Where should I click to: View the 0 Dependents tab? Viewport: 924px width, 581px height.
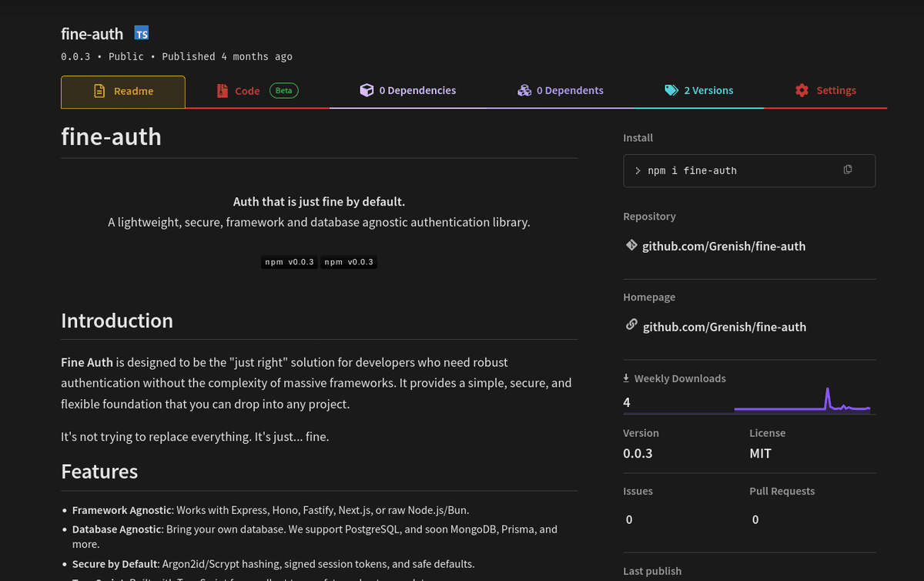(561, 91)
